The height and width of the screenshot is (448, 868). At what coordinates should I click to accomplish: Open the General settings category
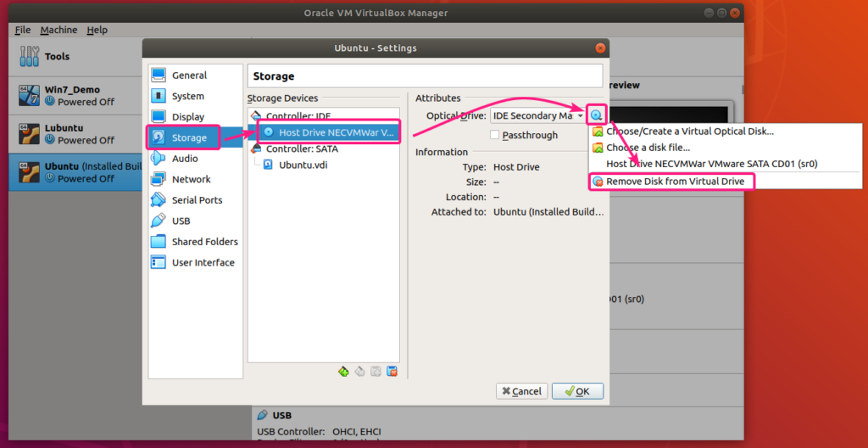(x=196, y=76)
